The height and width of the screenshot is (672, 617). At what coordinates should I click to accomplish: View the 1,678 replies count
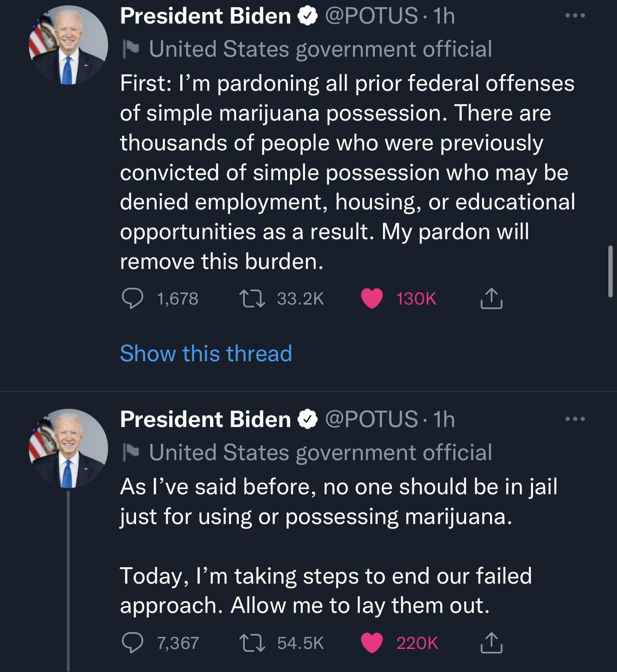tap(177, 299)
